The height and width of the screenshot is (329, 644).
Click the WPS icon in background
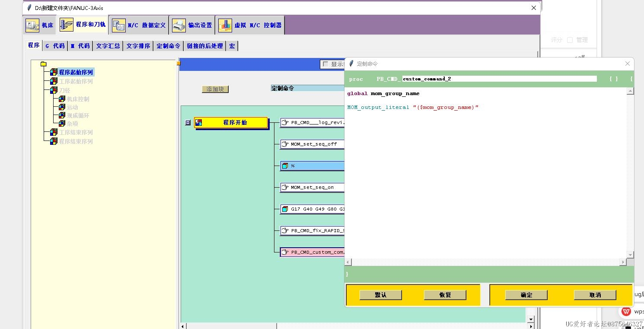coord(626,311)
